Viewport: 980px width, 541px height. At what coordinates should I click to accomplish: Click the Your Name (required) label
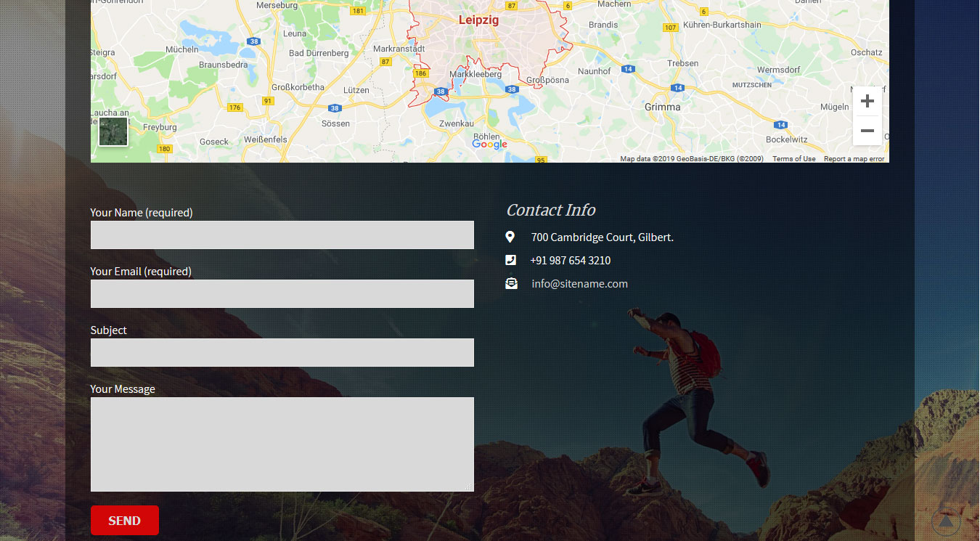[x=142, y=213]
